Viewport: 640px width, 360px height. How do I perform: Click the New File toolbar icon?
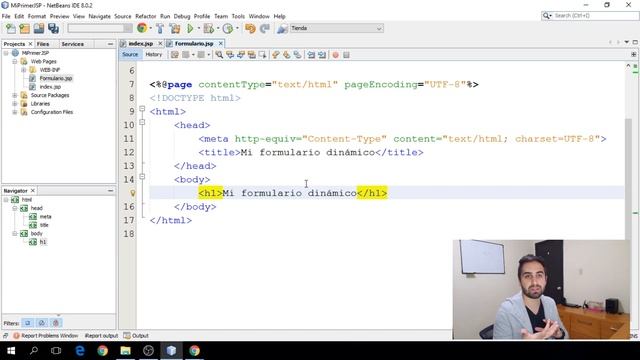click(x=11, y=28)
